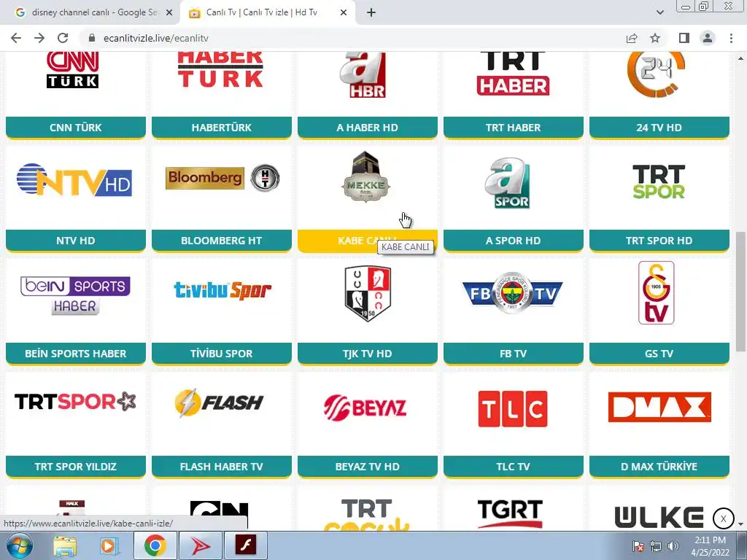The height and width of the screenshot is (560, 747).
Task: Click the TRT Spor star logo
Action: point(75,402)
